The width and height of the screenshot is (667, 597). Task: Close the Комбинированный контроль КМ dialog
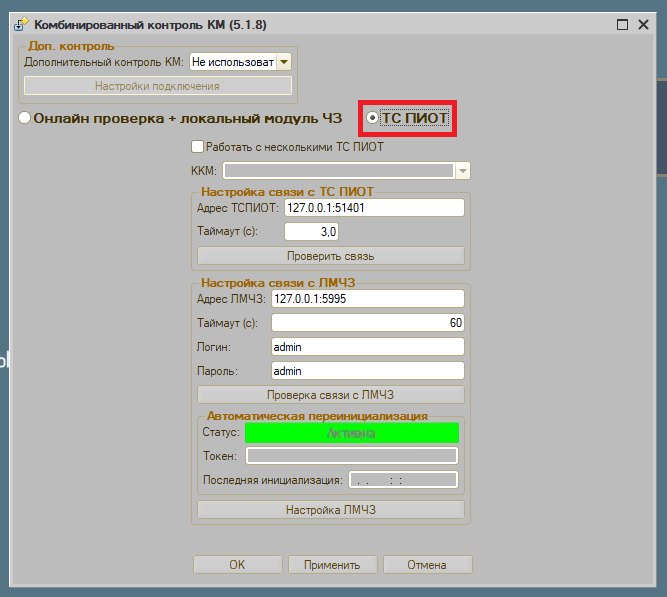pos(643,25)
